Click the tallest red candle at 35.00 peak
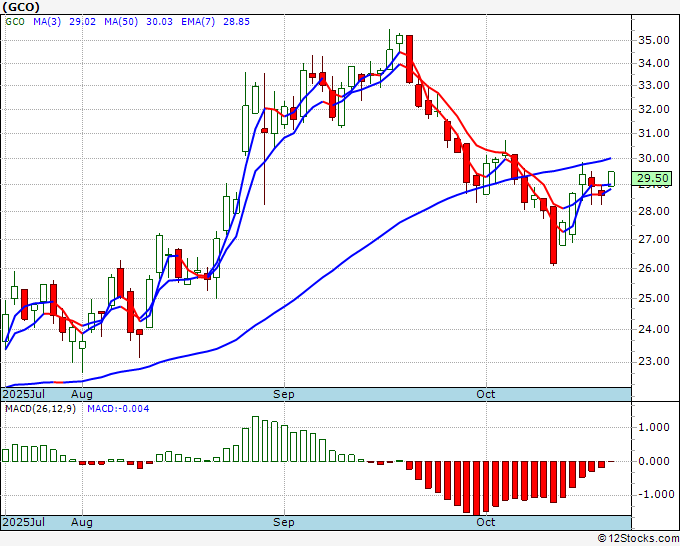The image size is (680, 546). (409, 59)
